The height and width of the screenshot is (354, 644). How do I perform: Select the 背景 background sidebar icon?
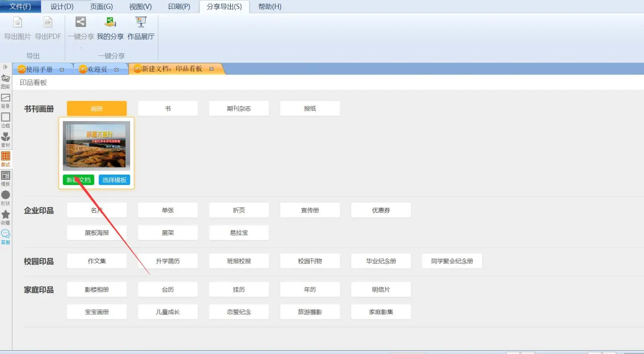[x=5, y=101]
